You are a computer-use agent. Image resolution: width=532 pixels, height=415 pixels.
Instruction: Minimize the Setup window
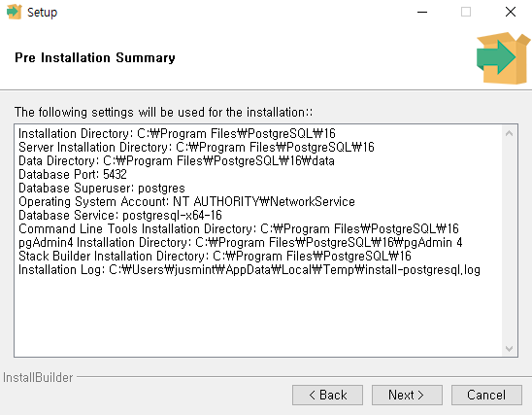(422, 13)
